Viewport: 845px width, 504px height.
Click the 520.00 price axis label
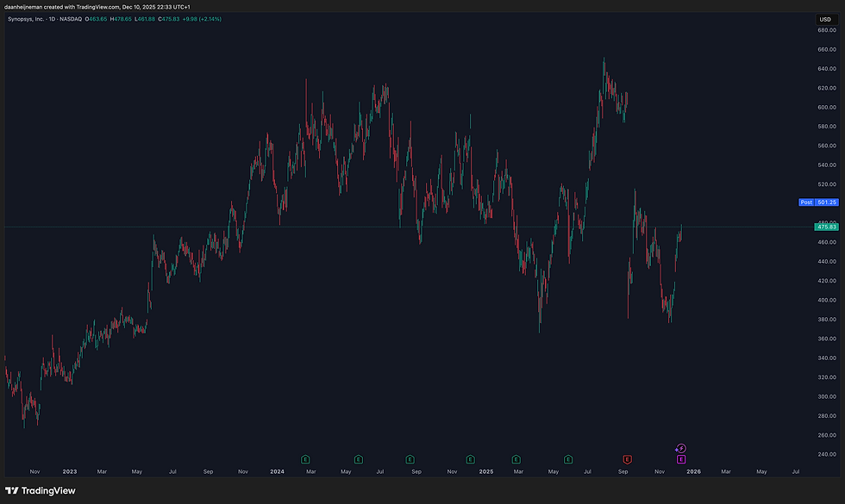pyautogui.click(x=827, y=184)
